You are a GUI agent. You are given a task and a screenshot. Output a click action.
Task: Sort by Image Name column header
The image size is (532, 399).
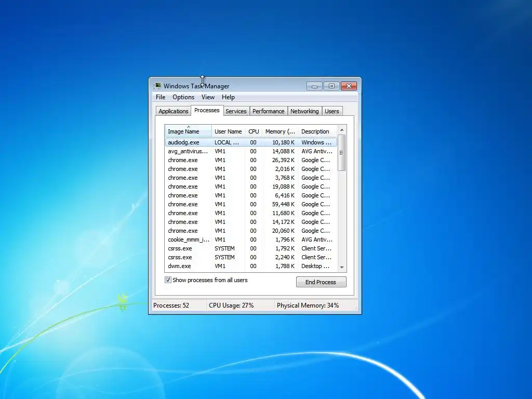(188, 131)
